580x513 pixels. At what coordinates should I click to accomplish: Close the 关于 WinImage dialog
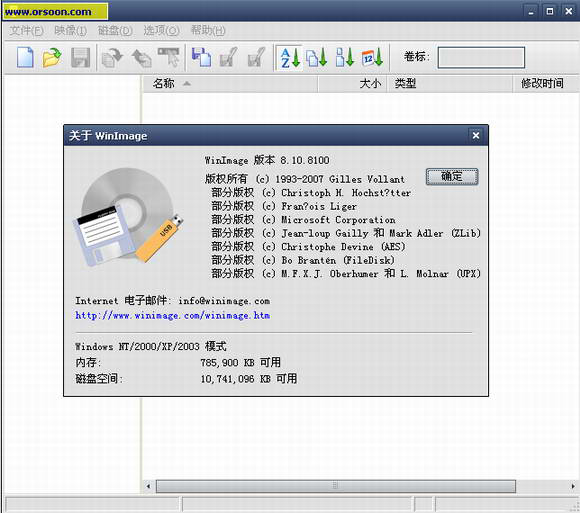pyautogui.click(x=476, y=136)
